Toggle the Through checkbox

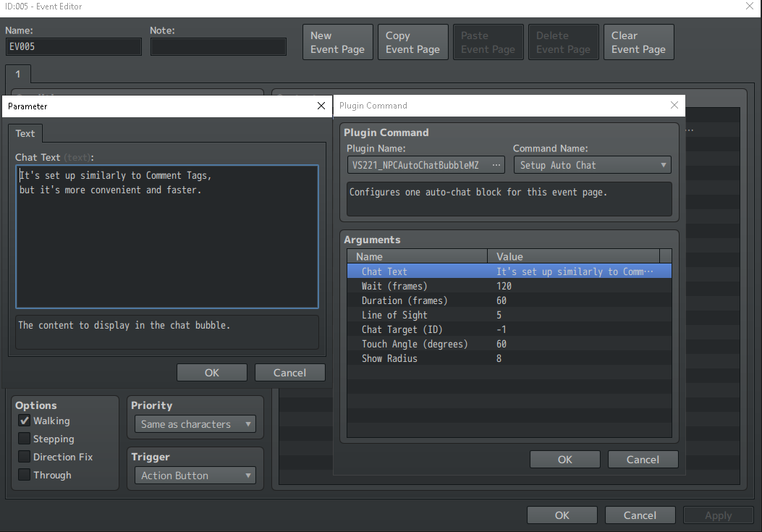(x=25, y=475)
